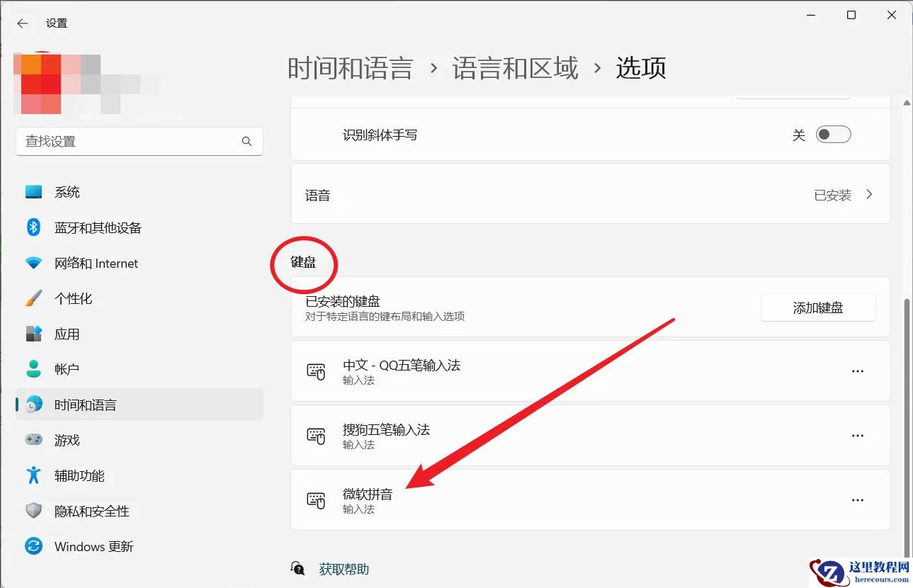Viewport: 913px width, 588px height.
Task: Select the Bluetooth 蓝牙和其他设备 icon
Action: pyautogui.click(x=33, y=227)
